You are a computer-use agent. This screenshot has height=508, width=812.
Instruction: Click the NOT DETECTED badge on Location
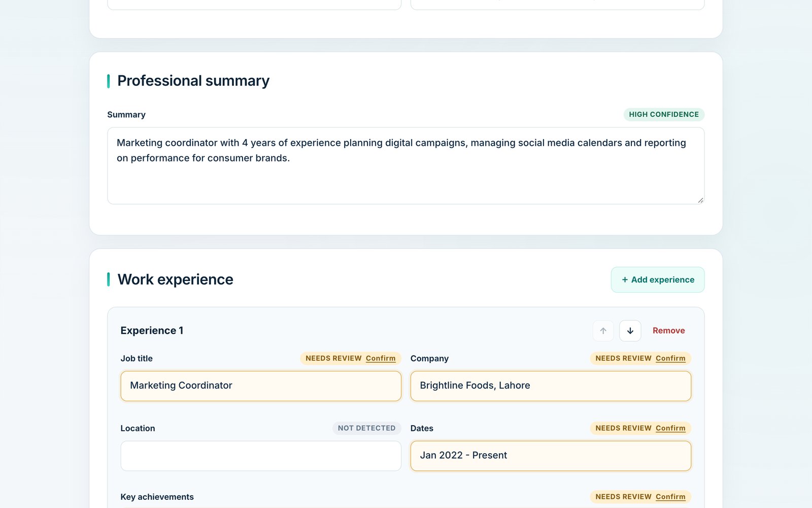coord(366,428)
